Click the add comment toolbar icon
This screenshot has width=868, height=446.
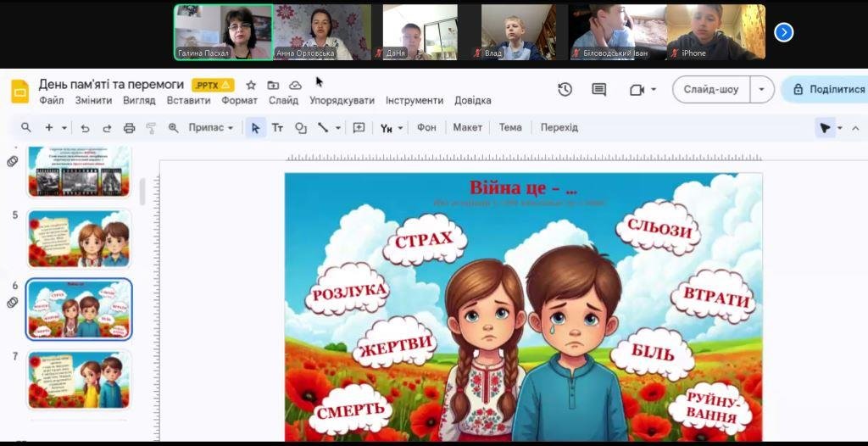tap(359, 128)
